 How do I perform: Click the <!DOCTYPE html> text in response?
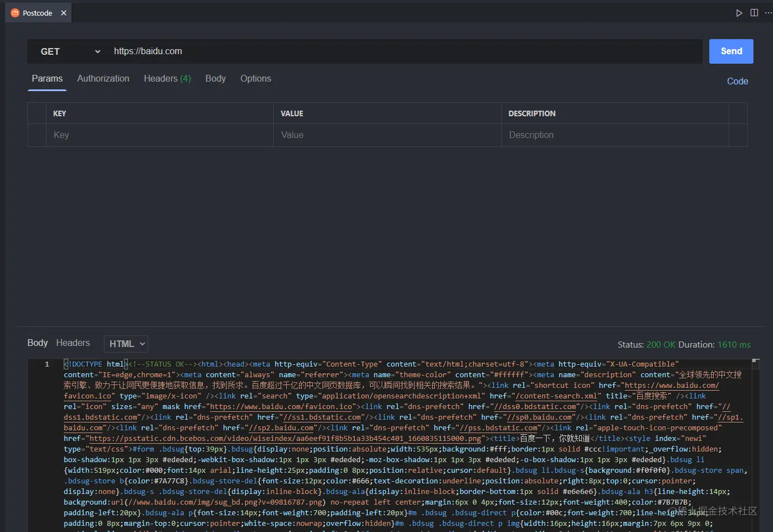[96, 364]
